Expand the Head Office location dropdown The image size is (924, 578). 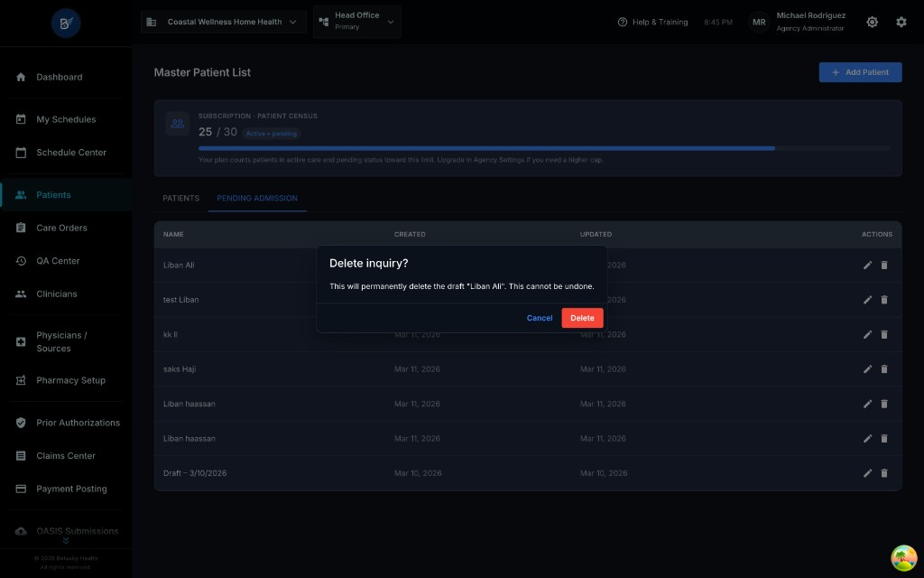(x=357, y=22)
